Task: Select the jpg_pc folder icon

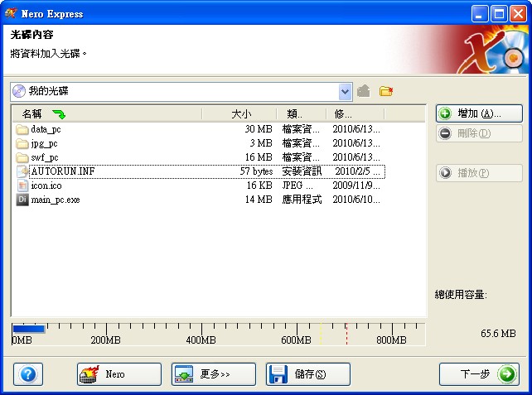Action: pyautogui.click(x=22, y=144)
